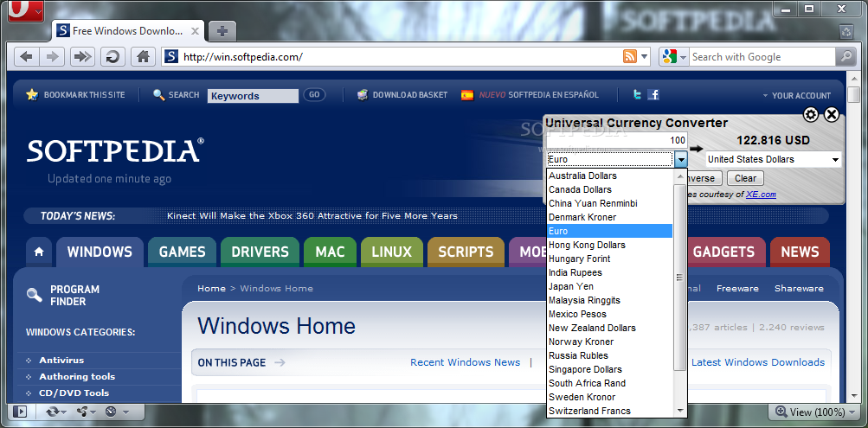Click the currency list scroll-down arrow
This screenshot has height=428, width=868.
point(680,411)
